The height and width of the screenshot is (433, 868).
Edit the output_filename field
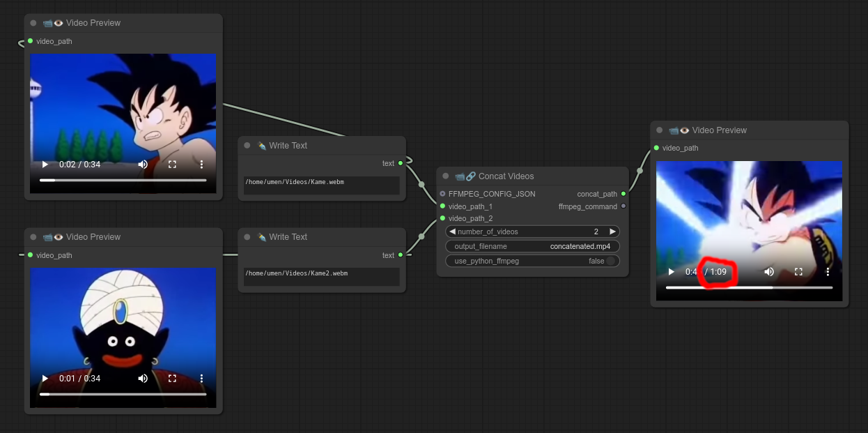(x=532, y=246)
